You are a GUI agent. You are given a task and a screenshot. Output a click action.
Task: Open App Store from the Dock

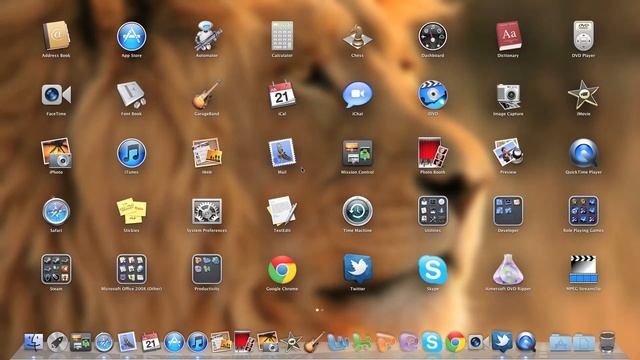[x=174, y=342]
